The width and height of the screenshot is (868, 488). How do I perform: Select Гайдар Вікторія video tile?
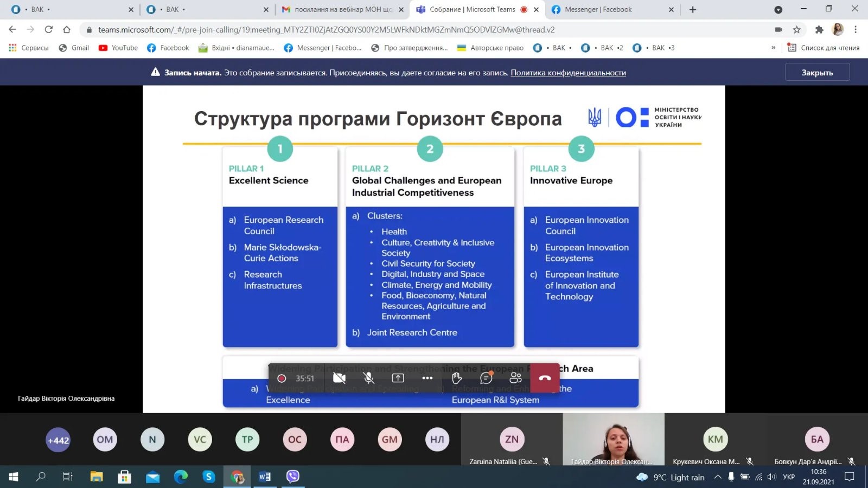pyautogui.click(x=614, y=439)
